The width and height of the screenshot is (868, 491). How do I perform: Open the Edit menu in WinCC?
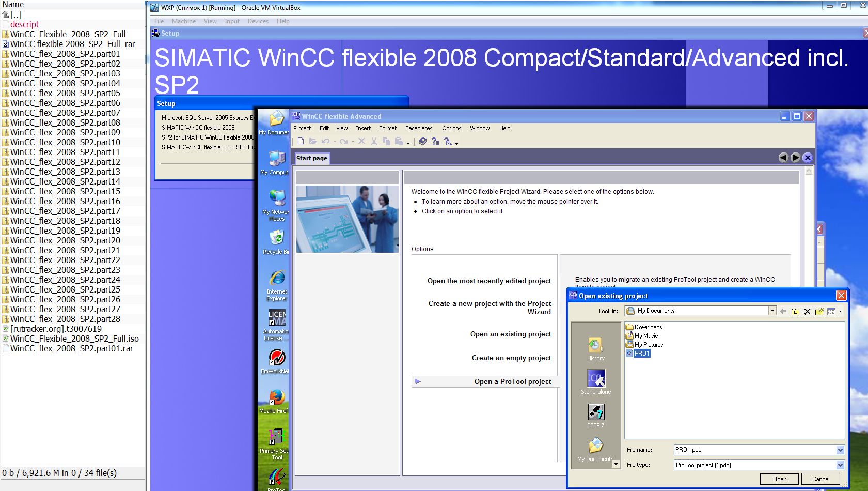[324, 128]
